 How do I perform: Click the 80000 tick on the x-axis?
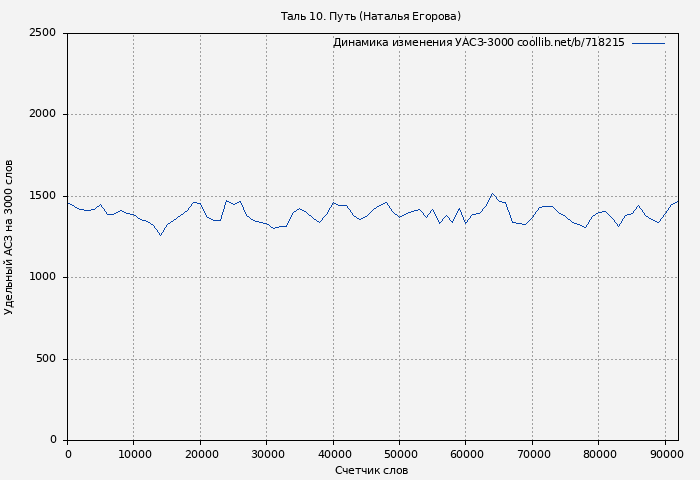point(599,455)
